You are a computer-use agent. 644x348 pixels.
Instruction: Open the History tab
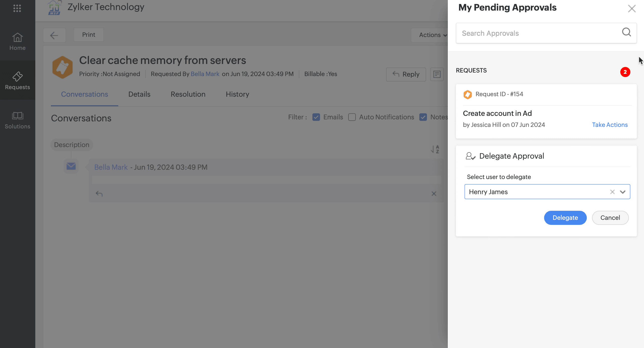click(237, 94)
